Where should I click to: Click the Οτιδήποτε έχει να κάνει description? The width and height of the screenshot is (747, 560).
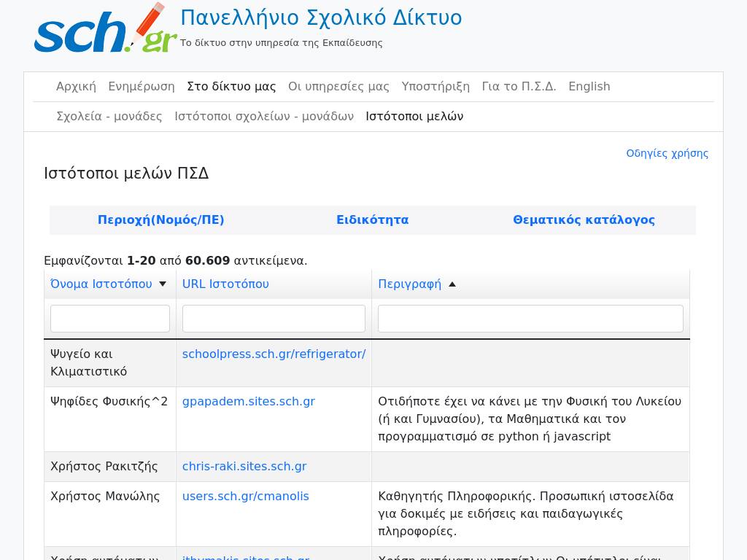[x=530, y=419]
